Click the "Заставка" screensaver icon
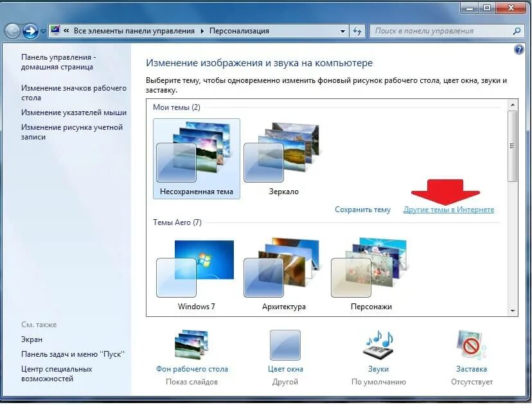 (471, 345)
